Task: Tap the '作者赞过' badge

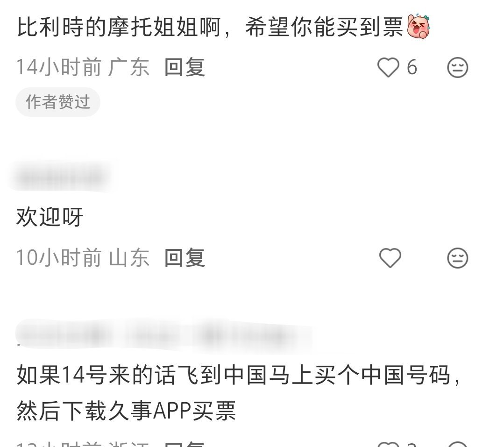Action: point(58,102)
